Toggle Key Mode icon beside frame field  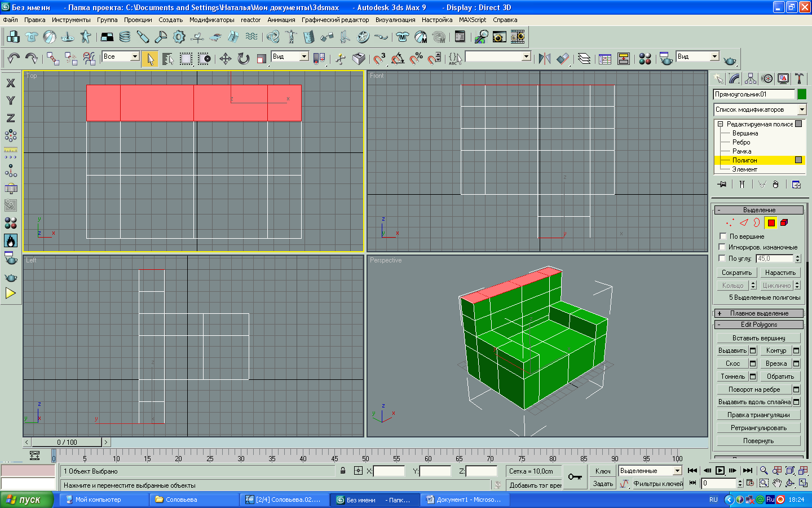pyautogui.click(x=692, y=483)
